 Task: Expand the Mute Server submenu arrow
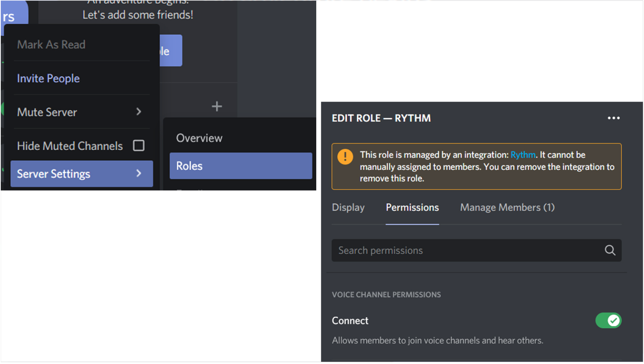pyautogui.click(x=139, y=112)
